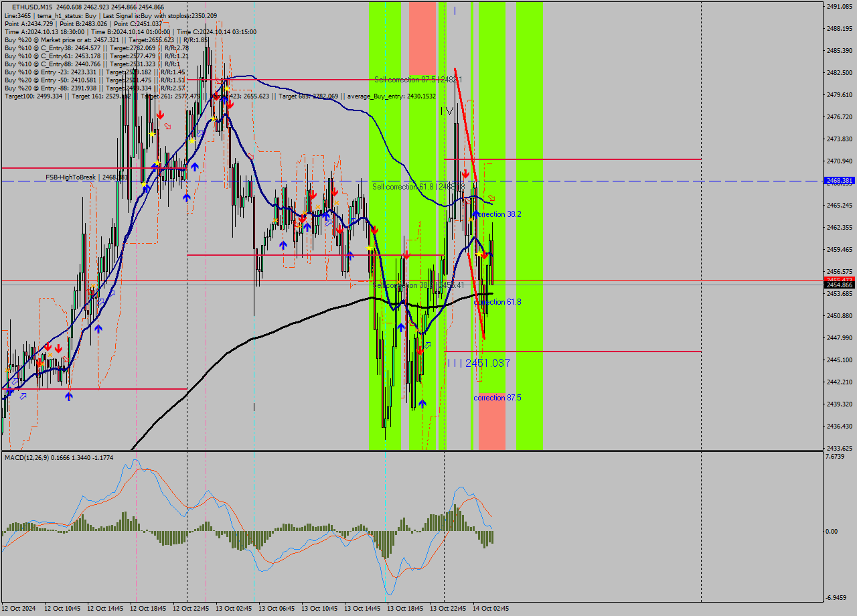Select the '14 Oct 02:45' time label
This screenshot has width=857, height=616.
click(x=491, y=609)
